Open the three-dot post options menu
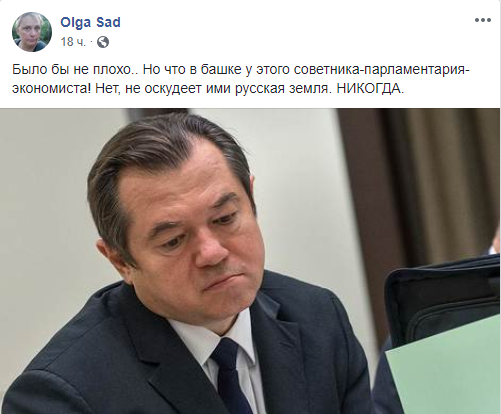 (x=483, y=20)
